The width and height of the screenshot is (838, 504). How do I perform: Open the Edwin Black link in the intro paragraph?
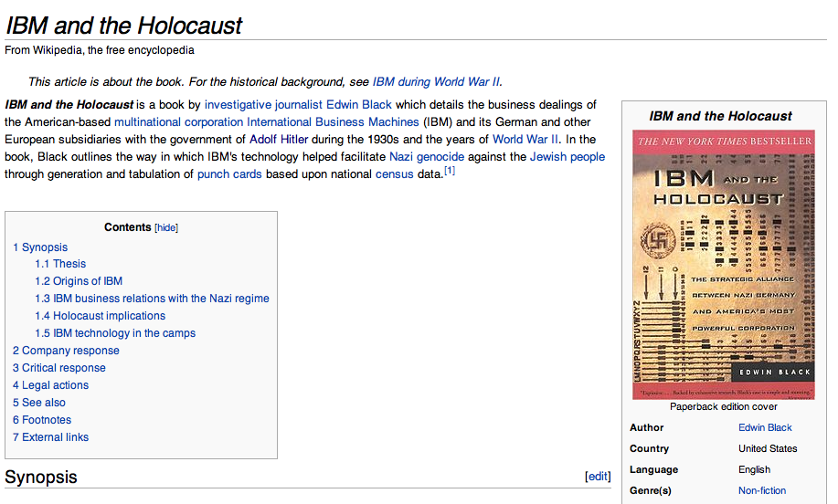click(x=359, y=105)
